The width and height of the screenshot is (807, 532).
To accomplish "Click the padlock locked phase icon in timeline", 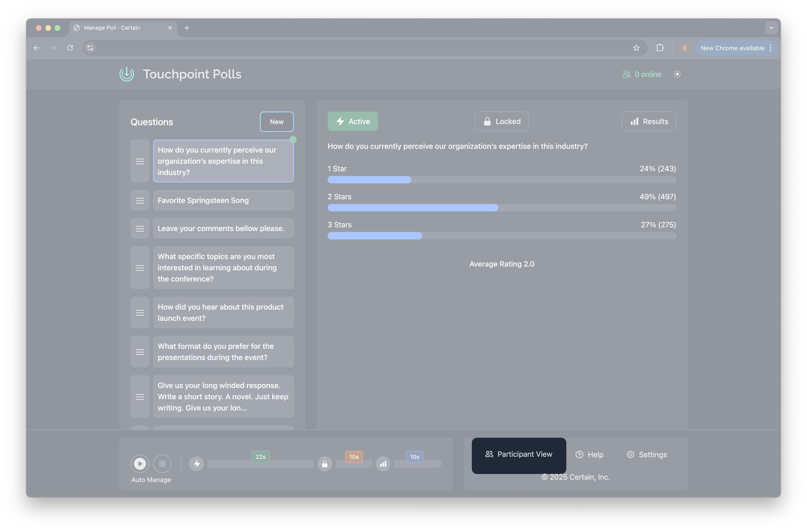I will tap(325, 464).
